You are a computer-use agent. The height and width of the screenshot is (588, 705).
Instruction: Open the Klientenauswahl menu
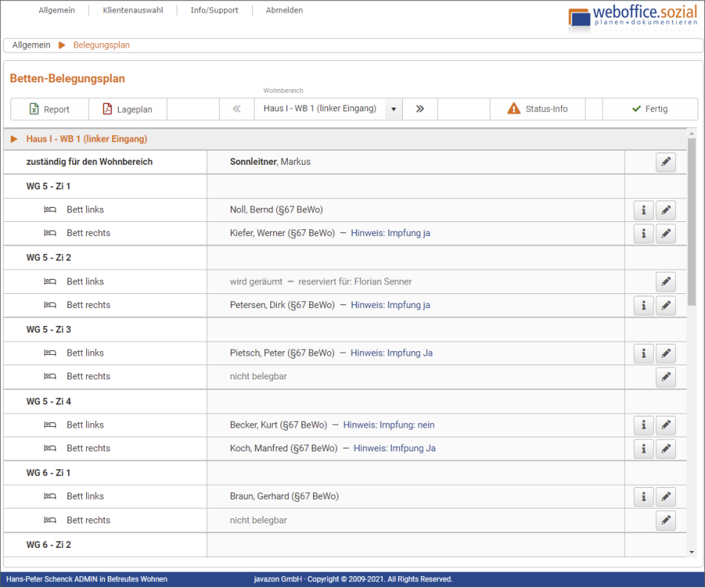pos(133,10)
